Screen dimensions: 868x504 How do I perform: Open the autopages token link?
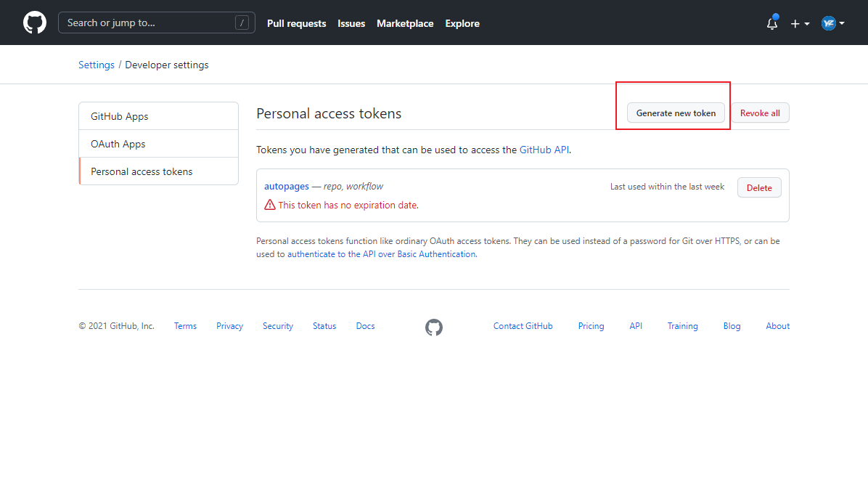[287, 187]
